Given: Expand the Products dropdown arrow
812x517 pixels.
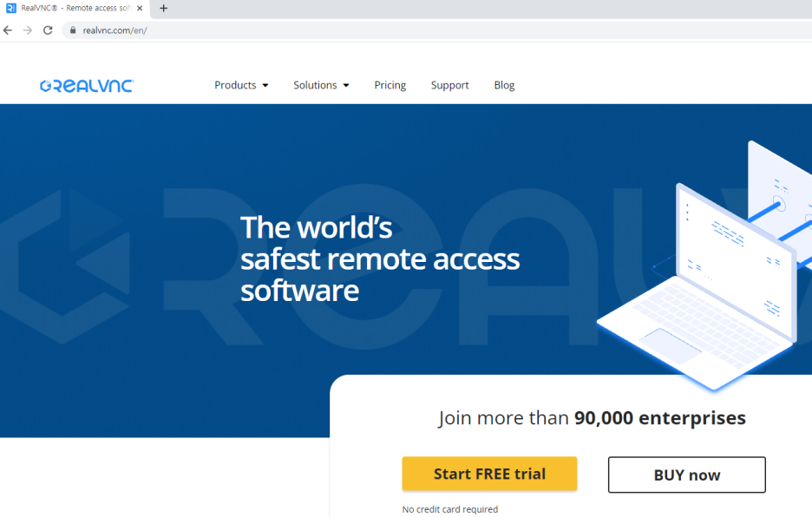Looking at the screenshot, I should coord(265,86).
